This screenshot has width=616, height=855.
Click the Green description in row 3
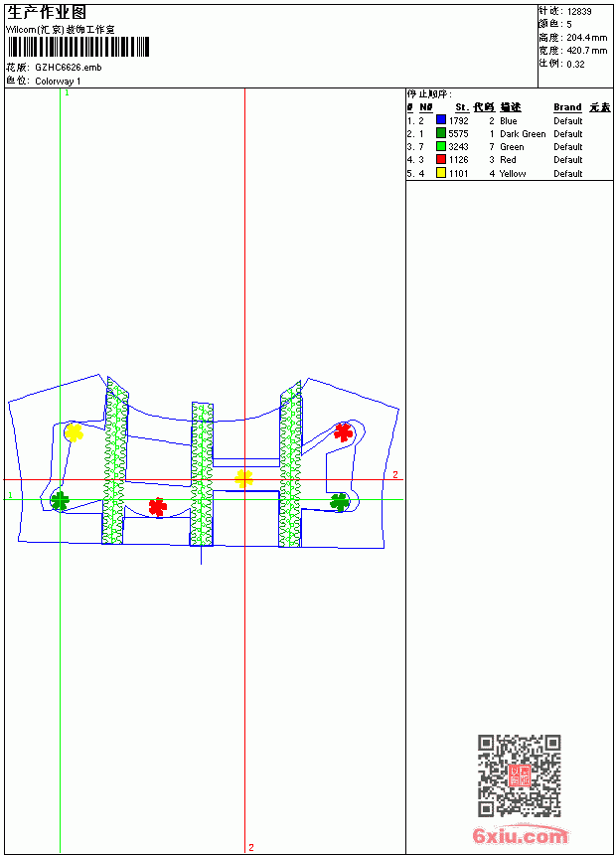coord(512,147)
